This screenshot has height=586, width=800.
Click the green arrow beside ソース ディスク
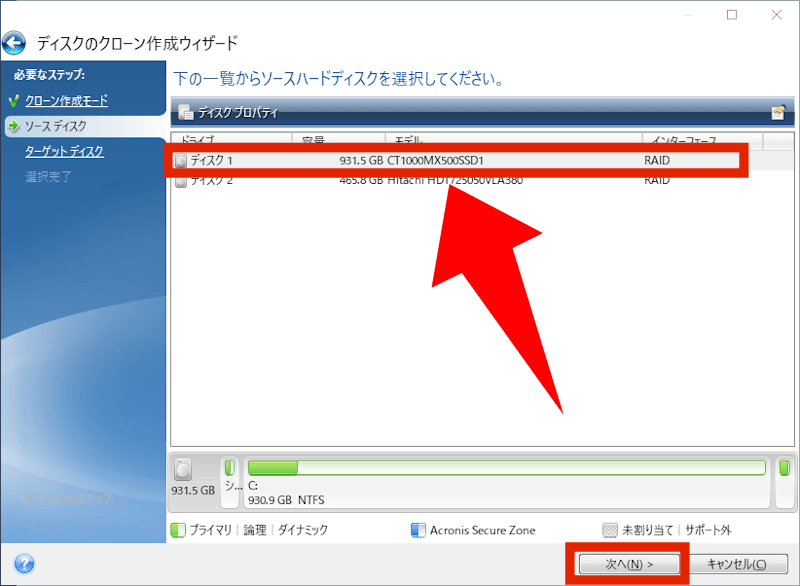pos(14,125)
